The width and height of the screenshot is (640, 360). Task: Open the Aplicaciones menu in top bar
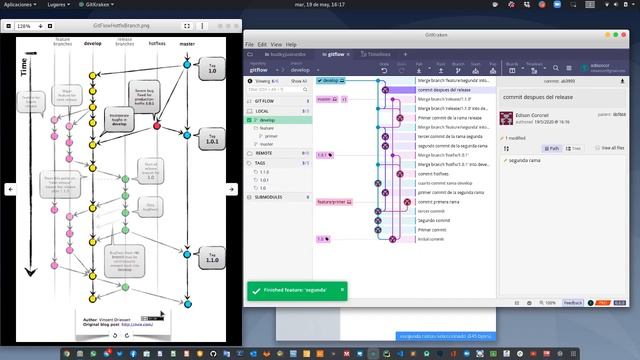[x=20, y=4]
